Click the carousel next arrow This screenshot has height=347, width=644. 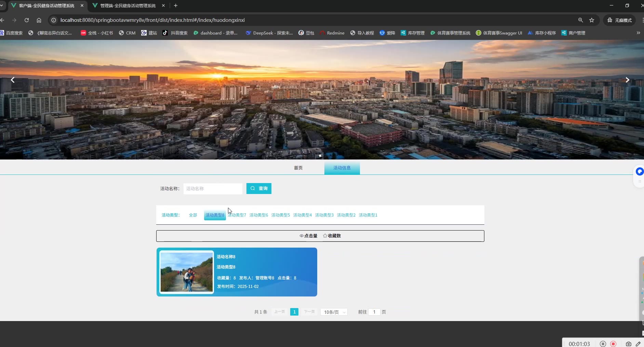tap(627, 80)
